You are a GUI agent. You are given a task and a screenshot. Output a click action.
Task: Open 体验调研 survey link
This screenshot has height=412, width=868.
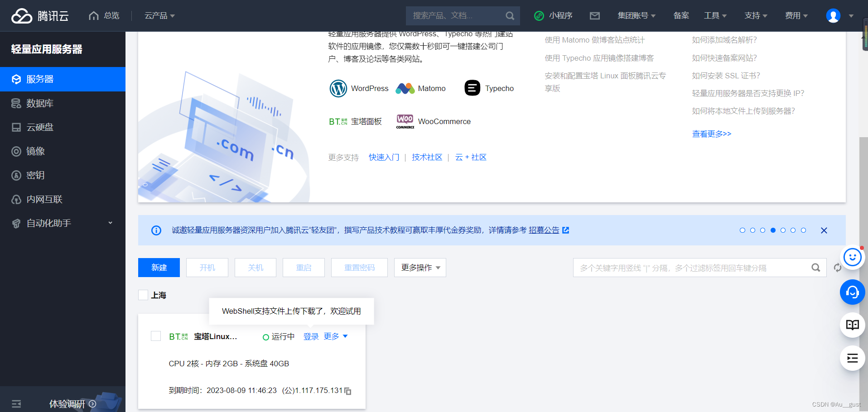(x=72, y=404)
